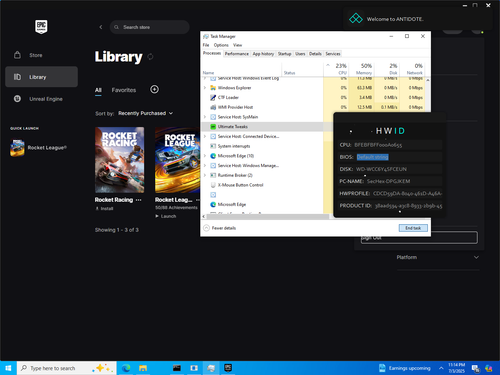The width and height of the screenshot is (500, 375).
Task: Open the Rocket Racing cover thumbnail
Action: point(119,160)
